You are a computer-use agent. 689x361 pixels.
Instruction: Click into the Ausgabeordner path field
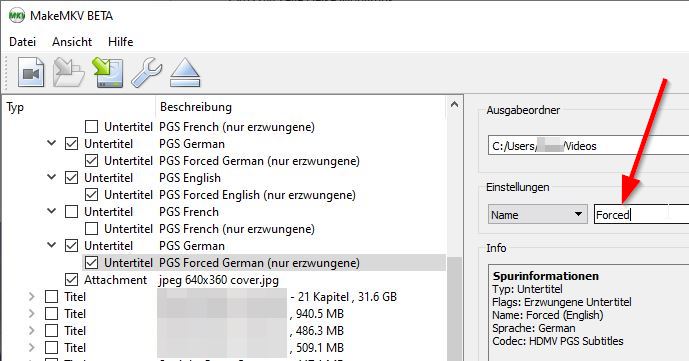click(588, 145)
